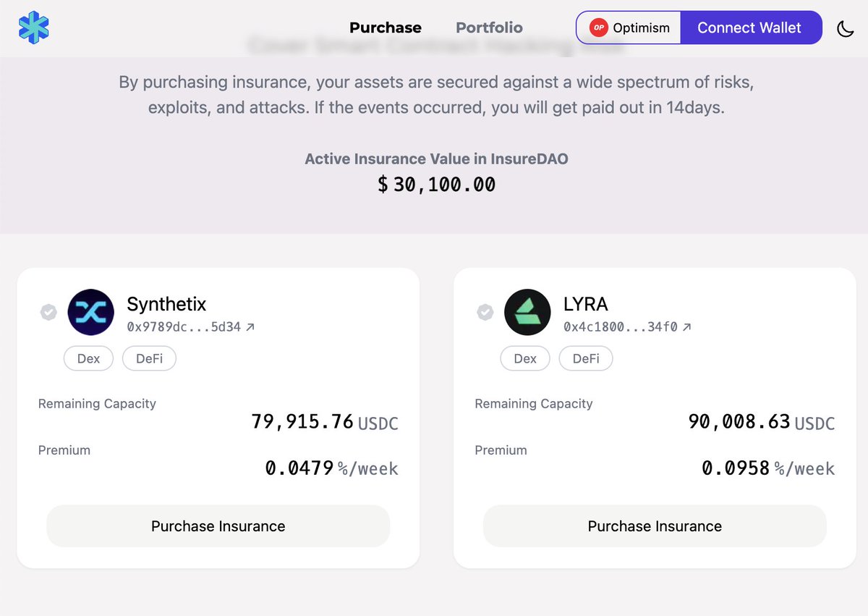Click the red OP Optimism logo badge
The width and height of the screenshot is (868, 616).
click(x=598, y=28)
